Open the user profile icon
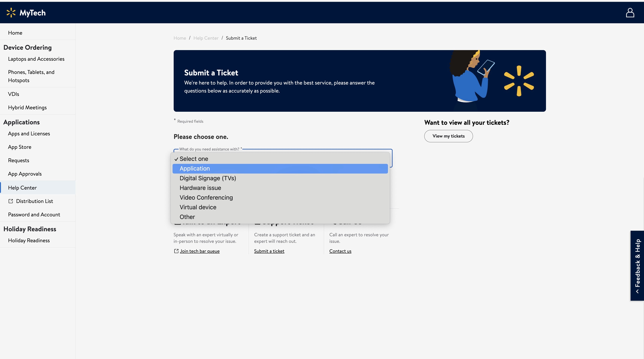Screen dimensions: 644x359 click(x=630, y=13)
